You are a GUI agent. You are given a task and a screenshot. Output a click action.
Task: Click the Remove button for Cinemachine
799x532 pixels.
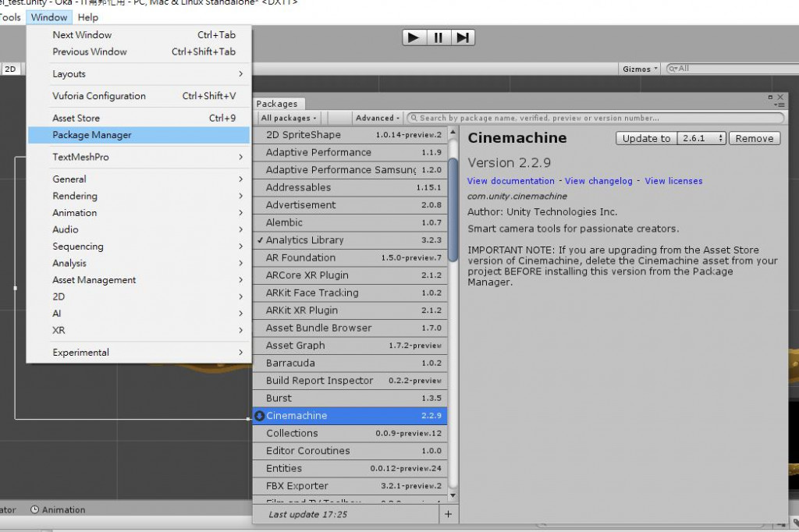pyautogui.click(x=755, y=138)
